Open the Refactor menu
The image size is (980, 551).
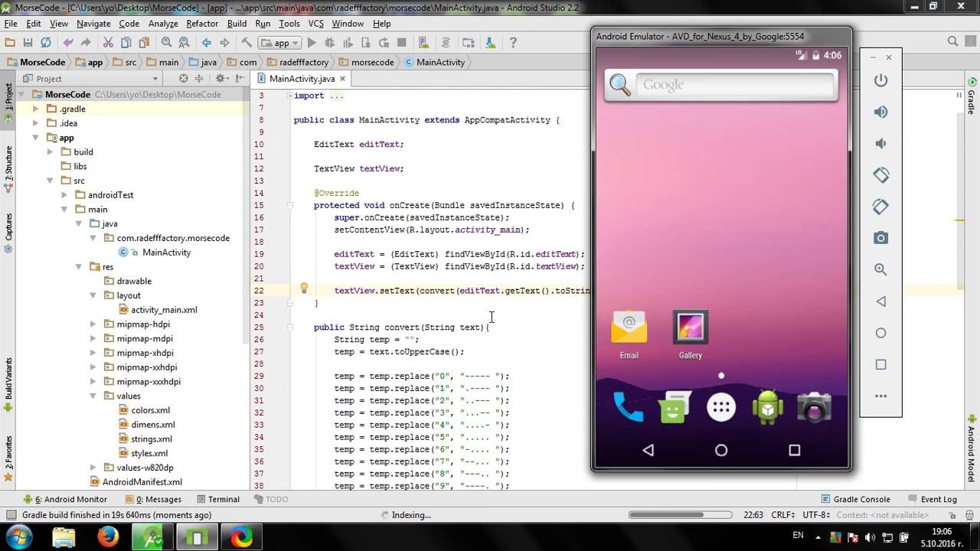coord(202,24)
